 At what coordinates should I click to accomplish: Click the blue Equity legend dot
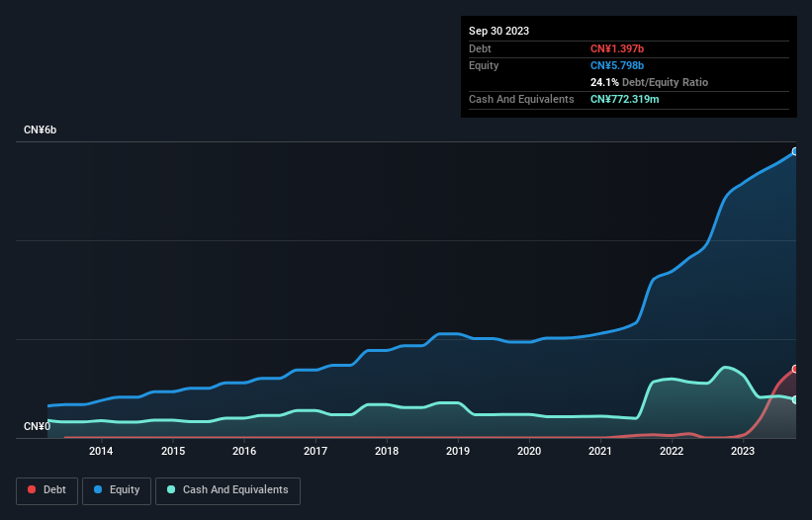[98, 489]
